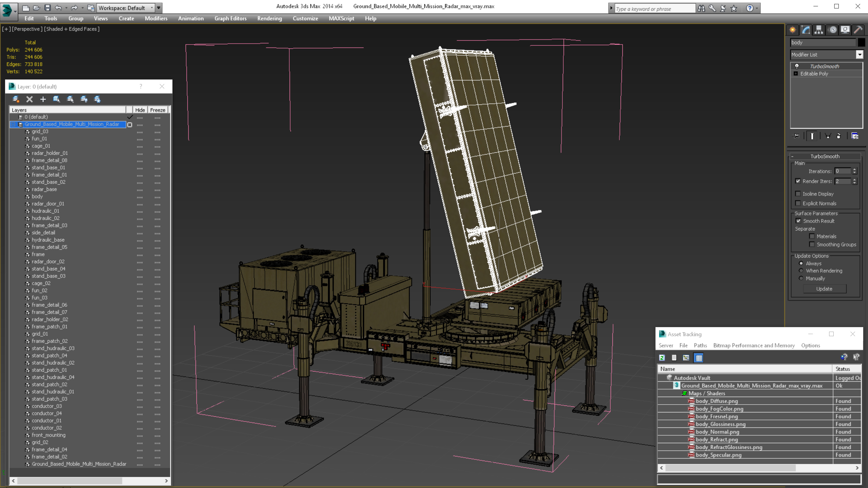Screen dimensions: 868x488
Task: Open the Modifier List dropdown
Action: (x=860, y=55)
